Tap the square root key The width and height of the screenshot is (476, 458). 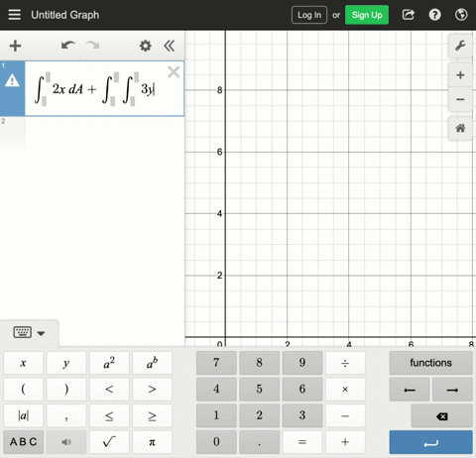point(109,442)
